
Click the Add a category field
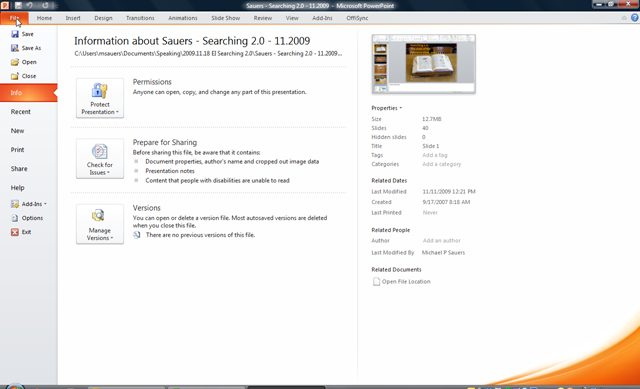[442, 164]
